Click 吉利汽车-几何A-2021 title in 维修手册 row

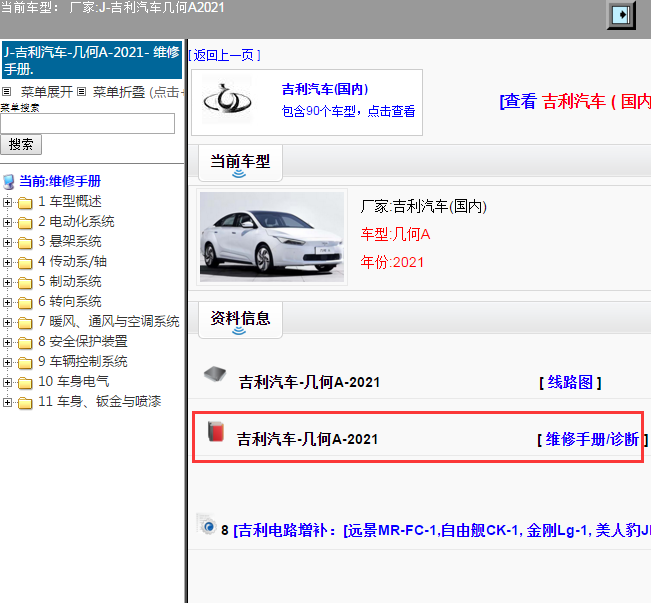(x=308, y=439)
